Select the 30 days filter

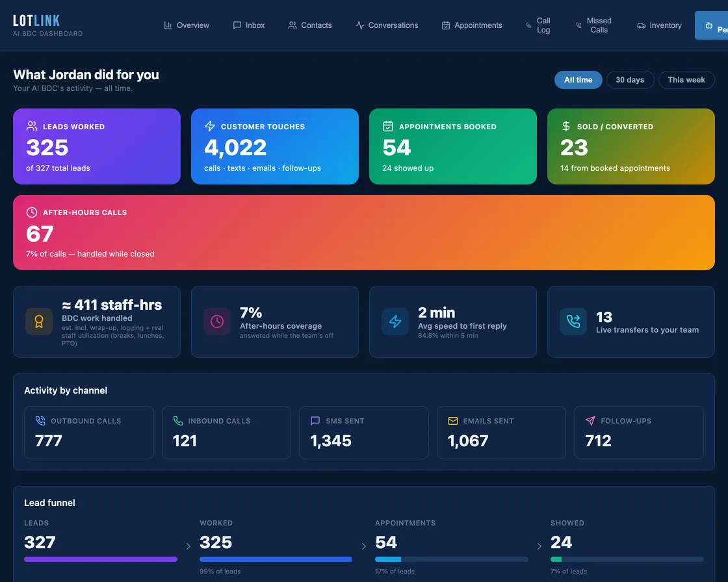click(630, 80)
